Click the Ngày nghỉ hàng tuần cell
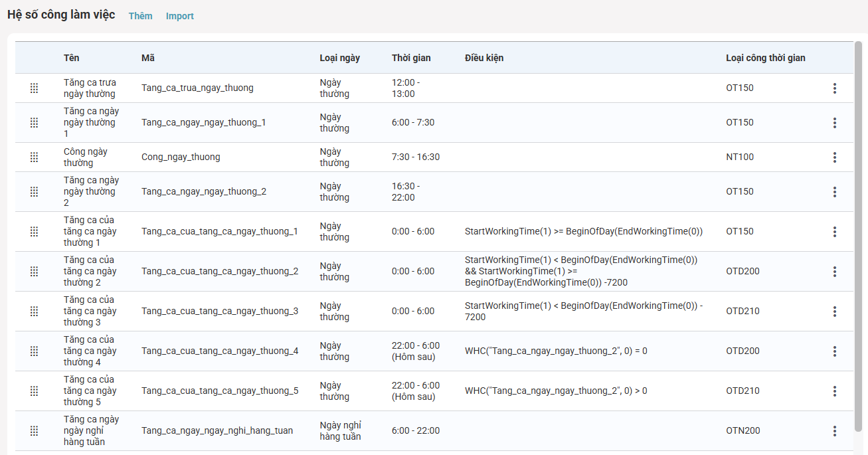 pyautogui.click(x=341, y=431)
